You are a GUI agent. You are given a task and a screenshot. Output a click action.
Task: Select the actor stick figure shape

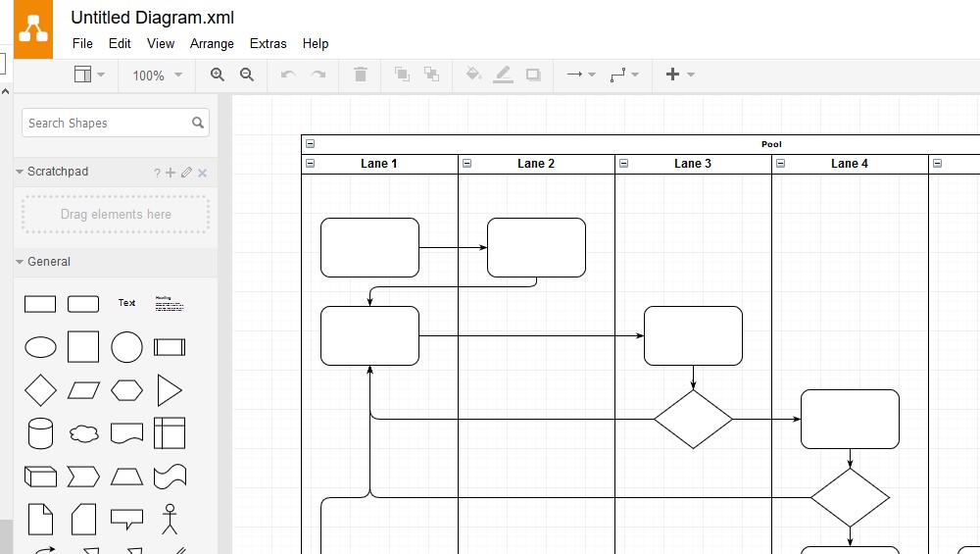[170, 520]
